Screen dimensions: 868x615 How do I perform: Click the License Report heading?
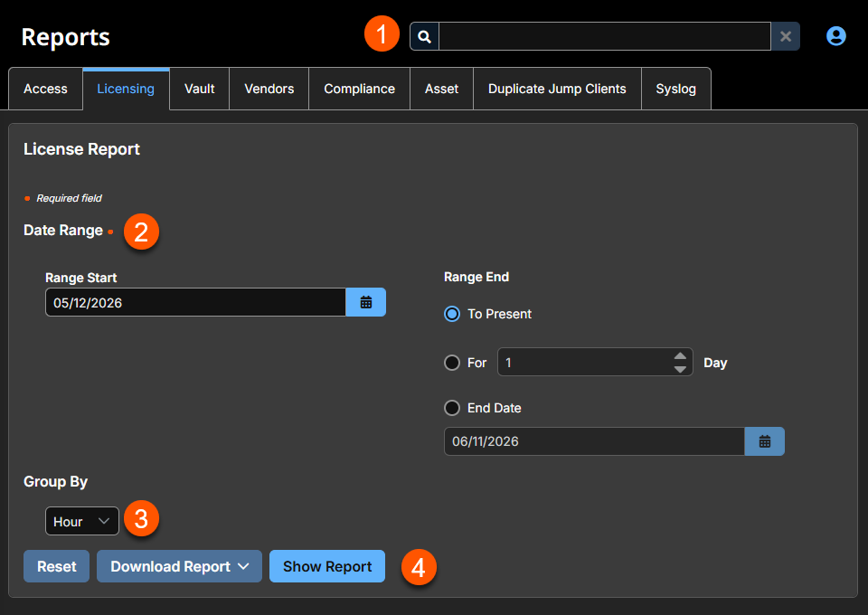[82, 149]
